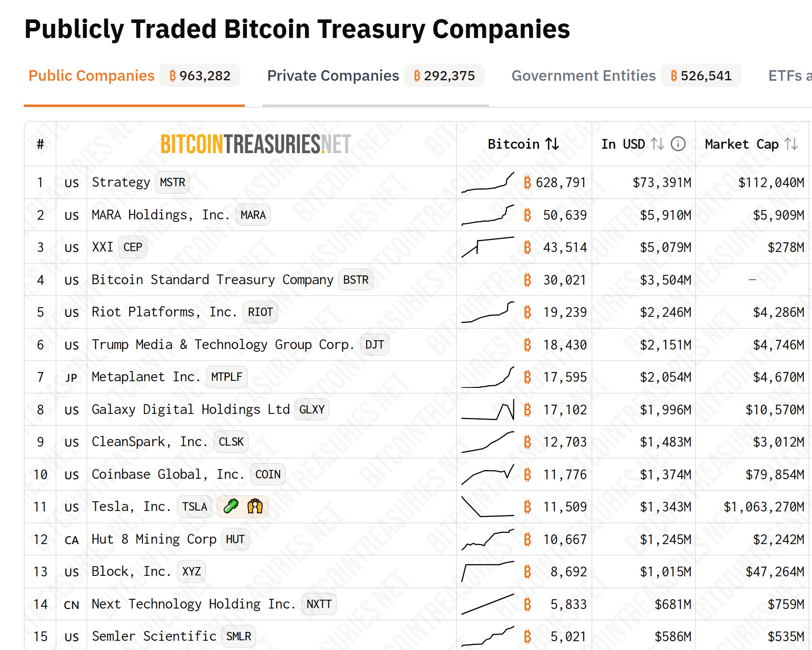This screenshot has height=650, width=812.
Task: Click Galaxy Digital's holdings sparkline chart
Action: (x=487, y=410)
